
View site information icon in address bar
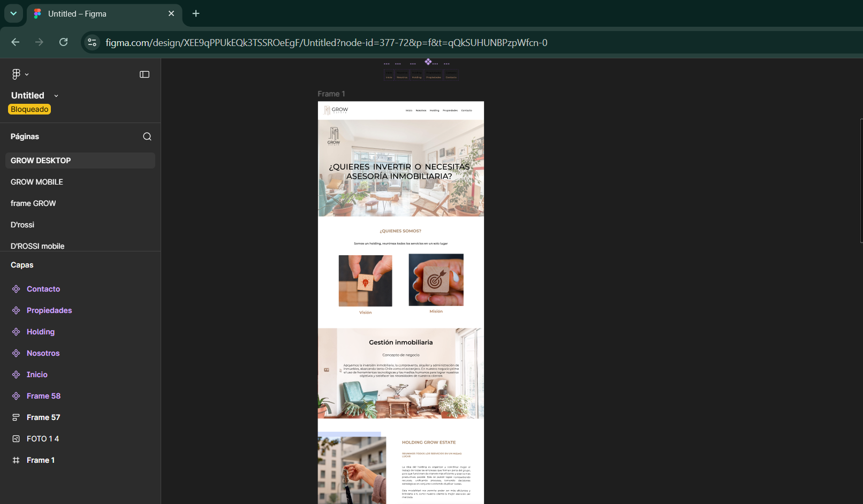[92, 42]
